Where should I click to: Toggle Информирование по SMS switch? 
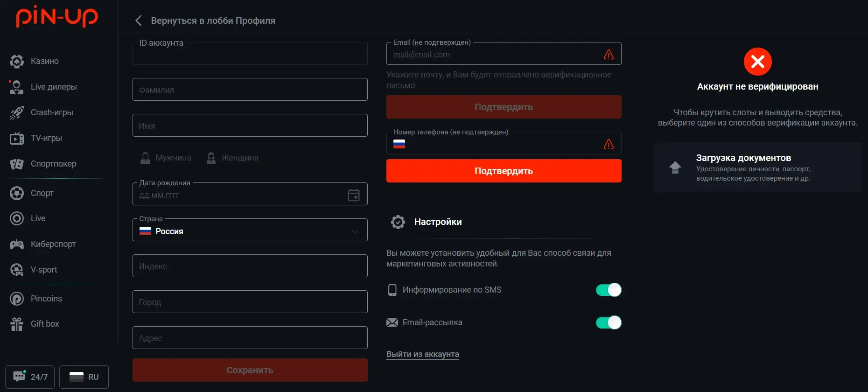pyautogui.click(x=609, y=290)
